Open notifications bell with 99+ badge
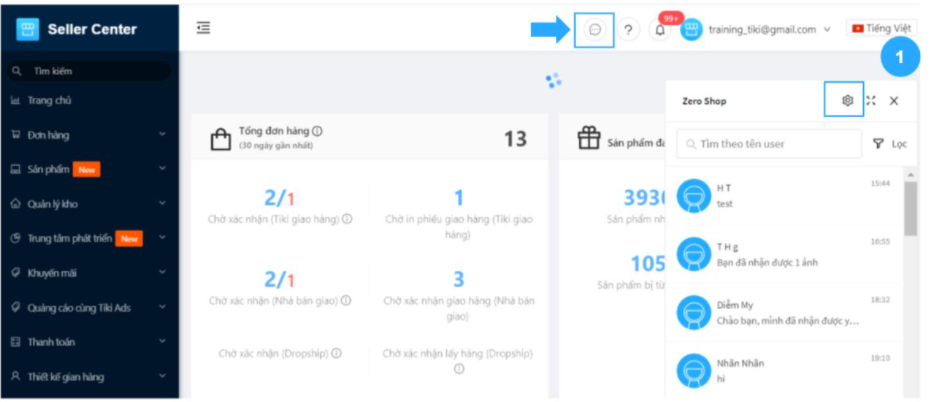The image size is (937, 402). pyautogui.click(x=660, y=30)
